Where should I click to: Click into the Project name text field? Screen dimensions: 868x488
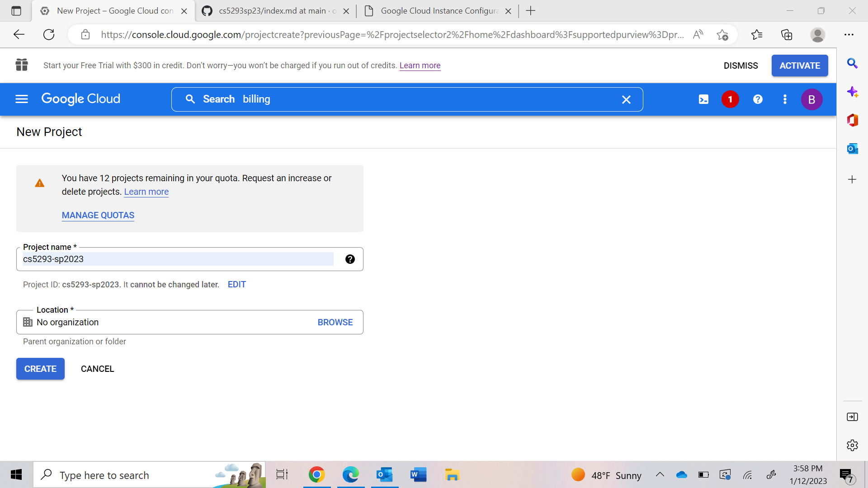178,259
